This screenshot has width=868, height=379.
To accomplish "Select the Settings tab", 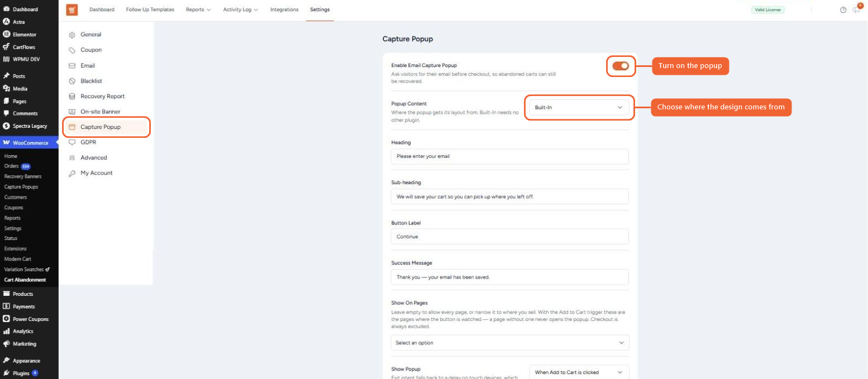I will [319, 9].
